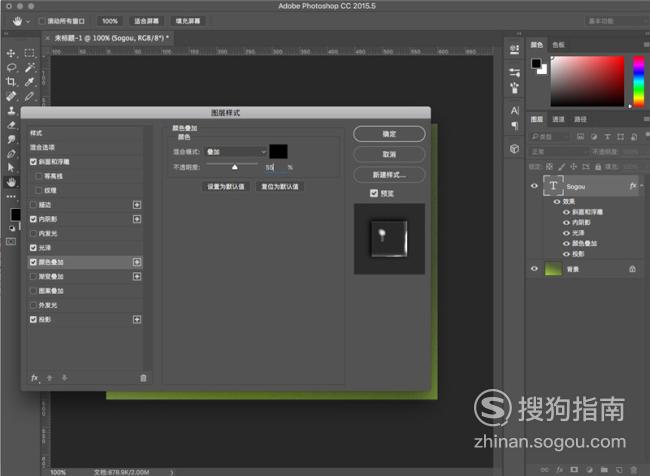The image size is (650, 476).
Task: Select the Path Selection arrow tool
Action: 11,168
